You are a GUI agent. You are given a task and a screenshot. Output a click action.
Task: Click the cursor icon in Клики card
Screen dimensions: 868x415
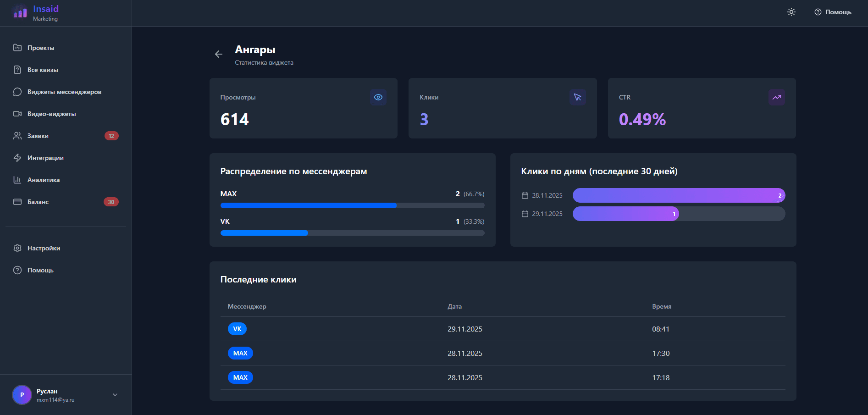(x=577, y=97)
